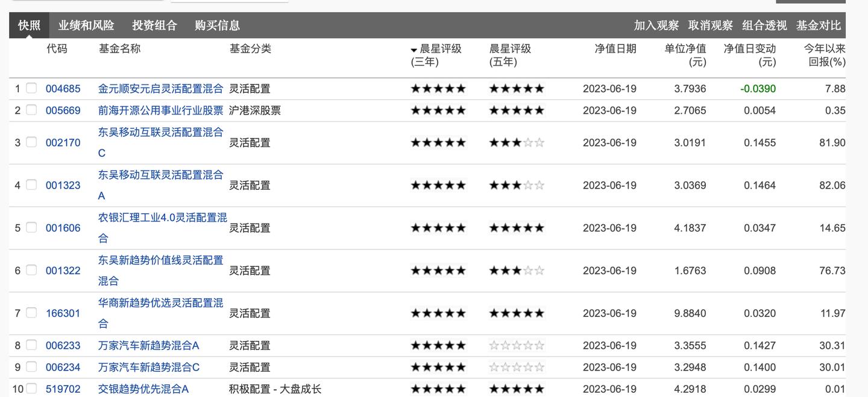
Task: Sort by 晨星评级(三年) column arrow
Action: (414, 50)
